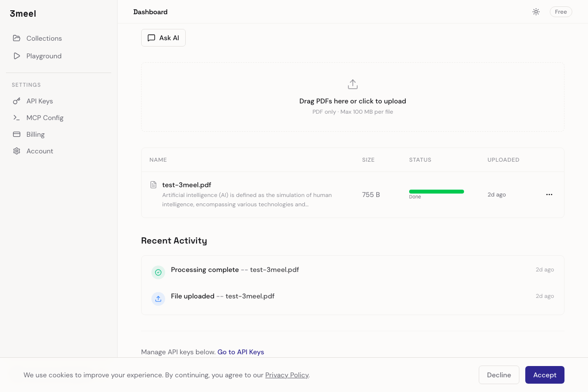Toggle the light/dark theme sun icon
Viewport: 588px width, 392px height.
point(536,12)
